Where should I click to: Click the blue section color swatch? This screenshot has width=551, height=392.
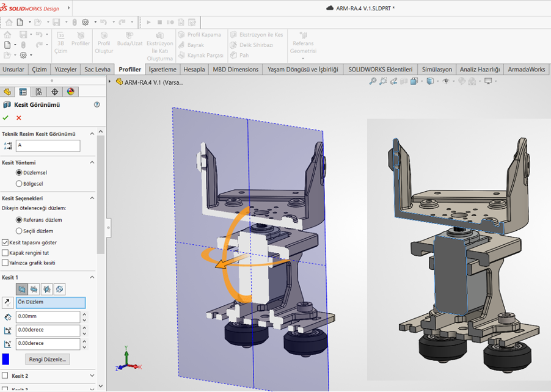click(x=5, y=359)
